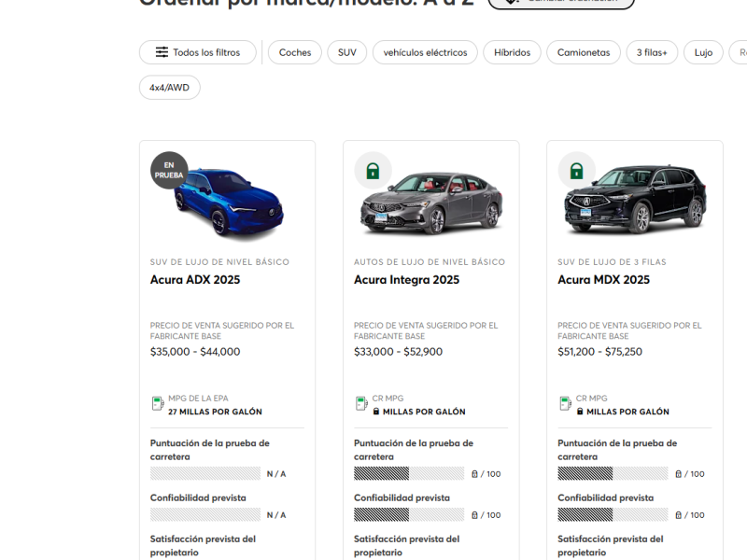The height and width of the screenshot is (560, 747).
Task: Open the Todos los filtros button
Action: click(198, 52)
